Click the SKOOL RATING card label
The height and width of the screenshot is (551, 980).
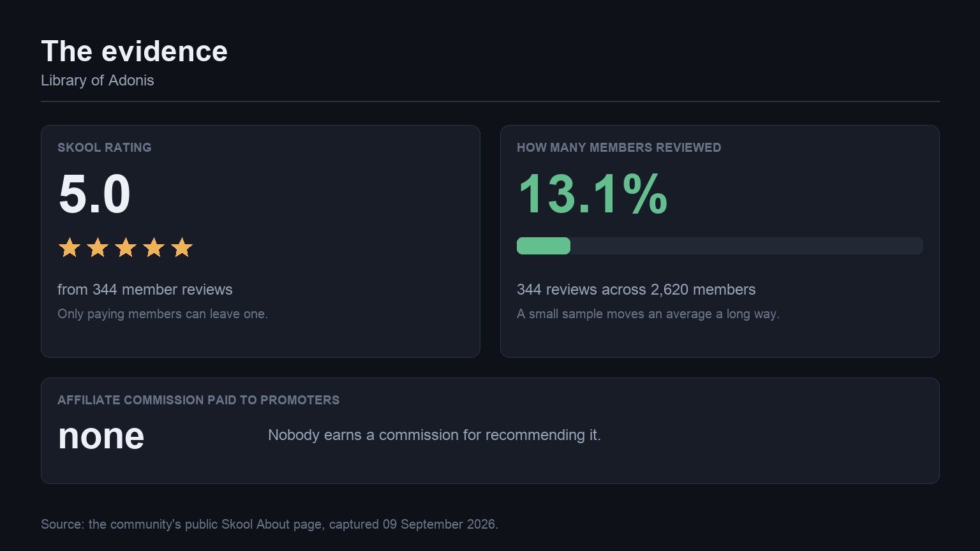pos(105,147)
